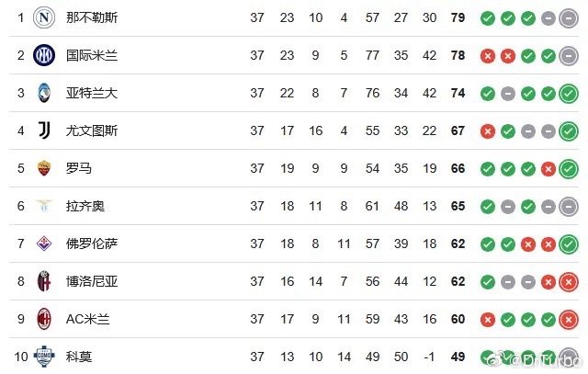Click Roma's red loss icon

pos(548,169)
